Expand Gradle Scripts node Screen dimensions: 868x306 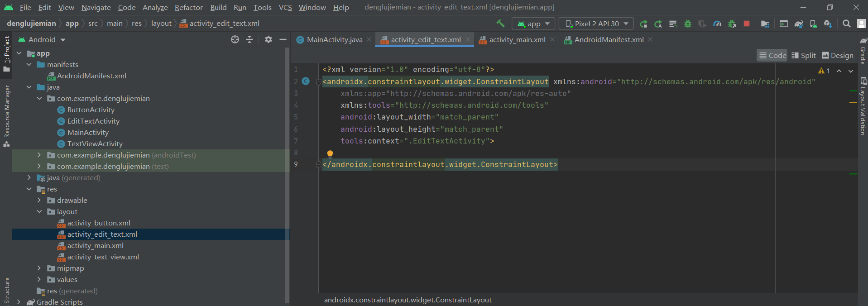pos(19,302)
